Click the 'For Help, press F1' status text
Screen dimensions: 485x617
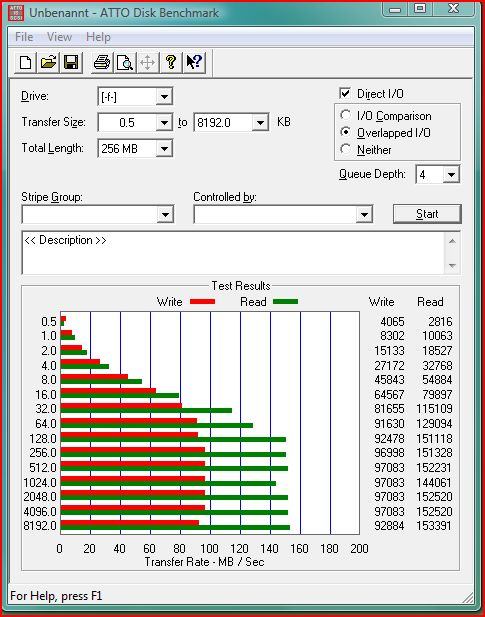click(56, 596)
